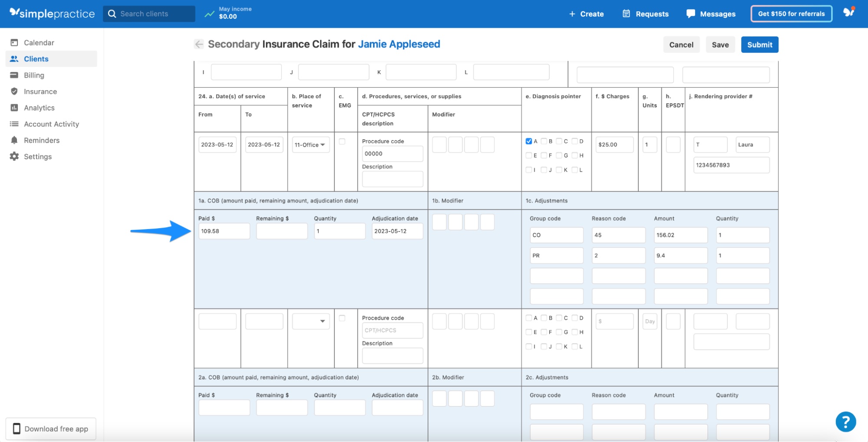Open Account Activity

pos(51,124)
